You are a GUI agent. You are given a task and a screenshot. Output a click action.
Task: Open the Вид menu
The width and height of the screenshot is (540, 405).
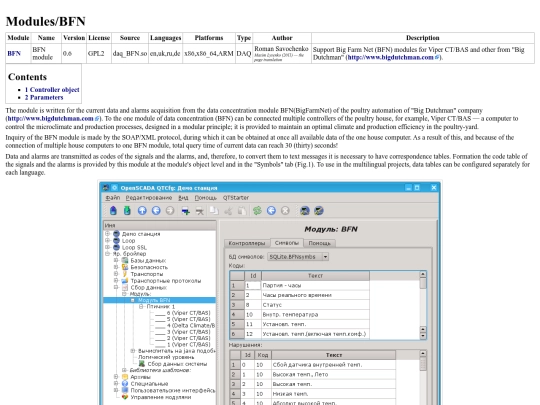[183, 198]
